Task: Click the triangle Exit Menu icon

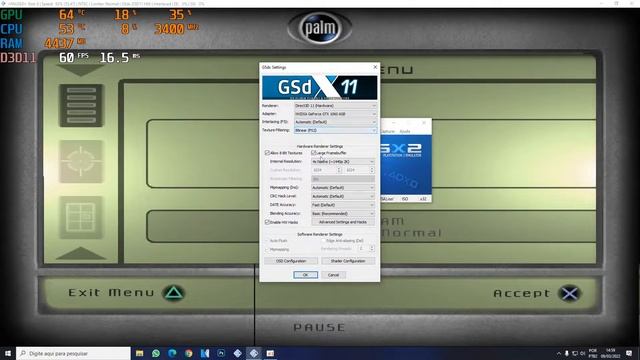Action: pos(173,293)
